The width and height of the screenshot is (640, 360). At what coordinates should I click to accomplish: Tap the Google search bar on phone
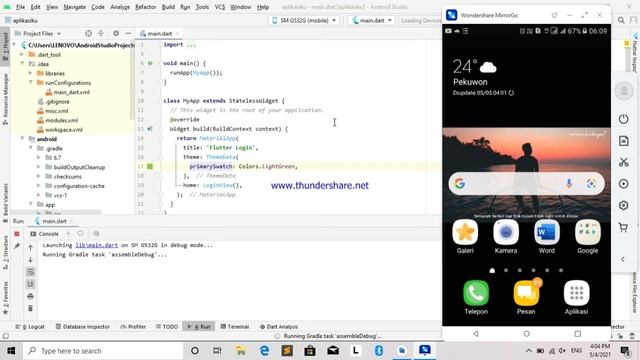tap(527, 184)
